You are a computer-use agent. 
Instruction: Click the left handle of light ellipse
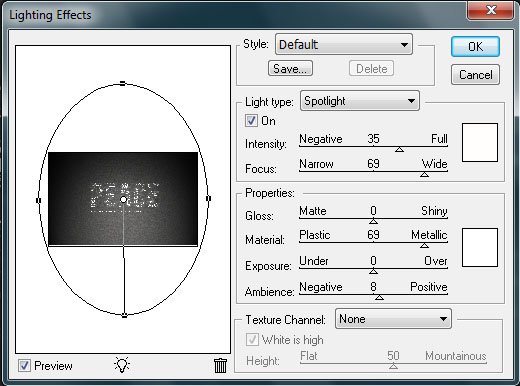[x=38, y=200]
